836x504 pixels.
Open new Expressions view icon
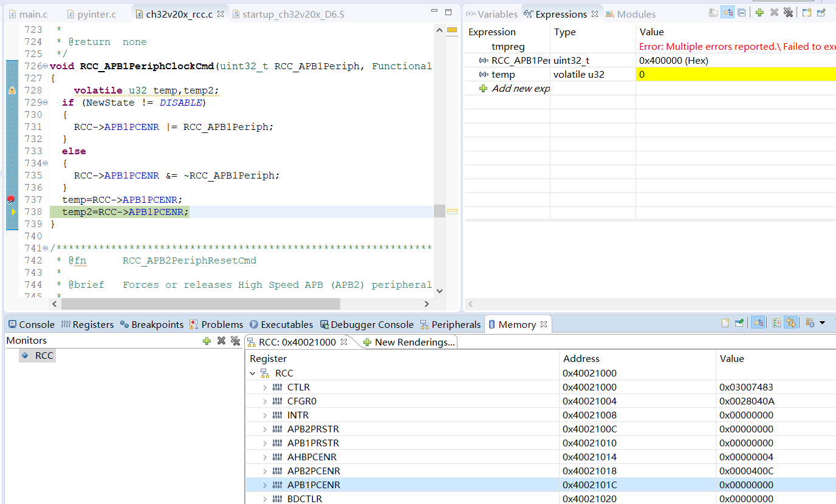click(x=807, y=13)
